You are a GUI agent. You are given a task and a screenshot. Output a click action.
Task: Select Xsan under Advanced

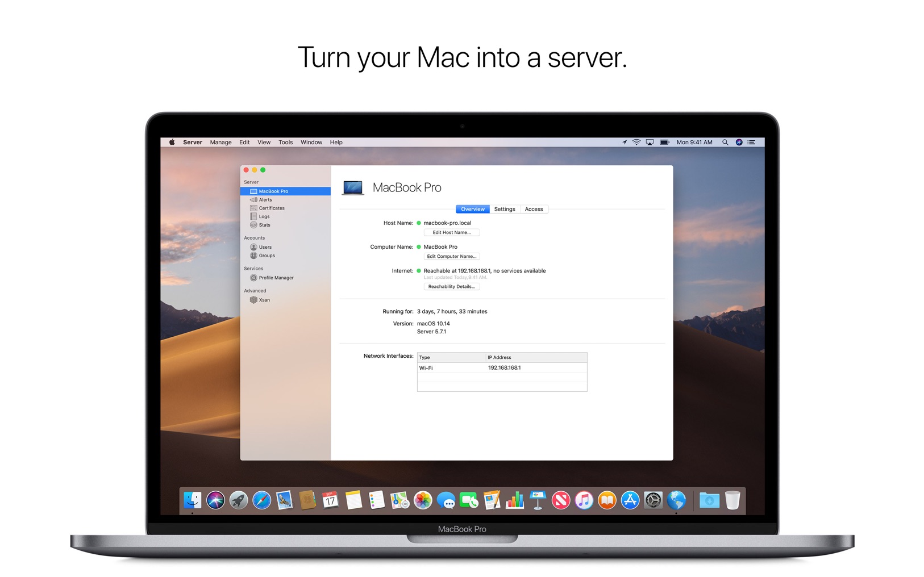tap(264, 300)
